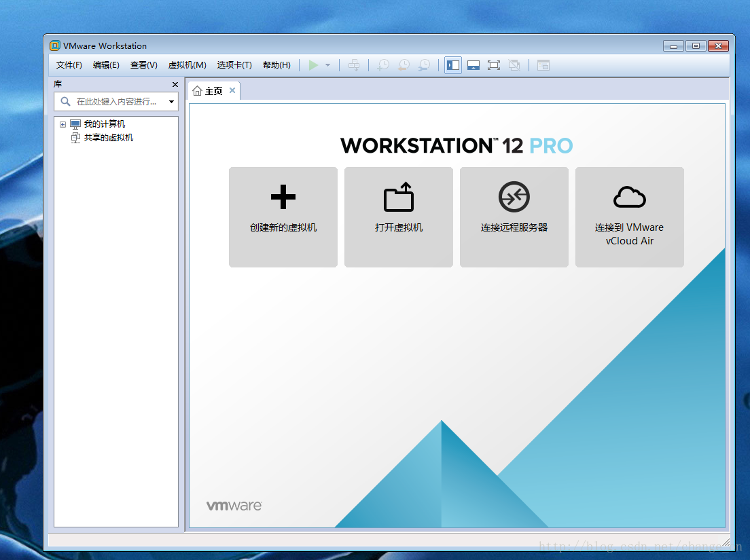Viewport: 750px width, 560px height.
Task: Open the 查看(V) menu
Action: click(143, 65)
